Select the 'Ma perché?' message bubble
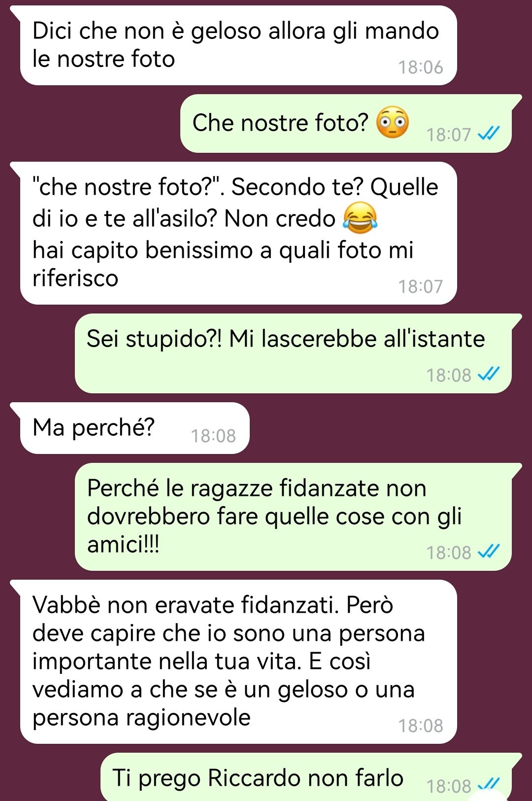 pyautogui.click(x=134, y=428)
